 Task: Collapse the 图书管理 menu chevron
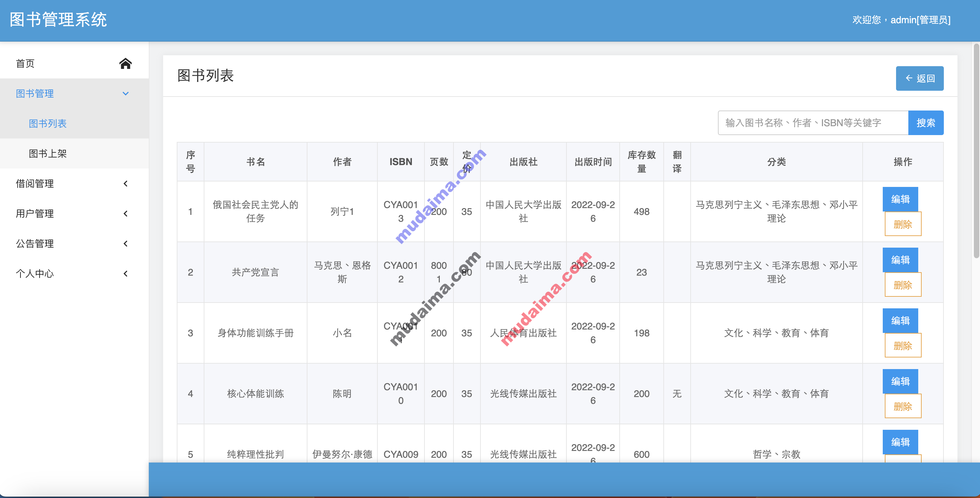tap(126, 93)
